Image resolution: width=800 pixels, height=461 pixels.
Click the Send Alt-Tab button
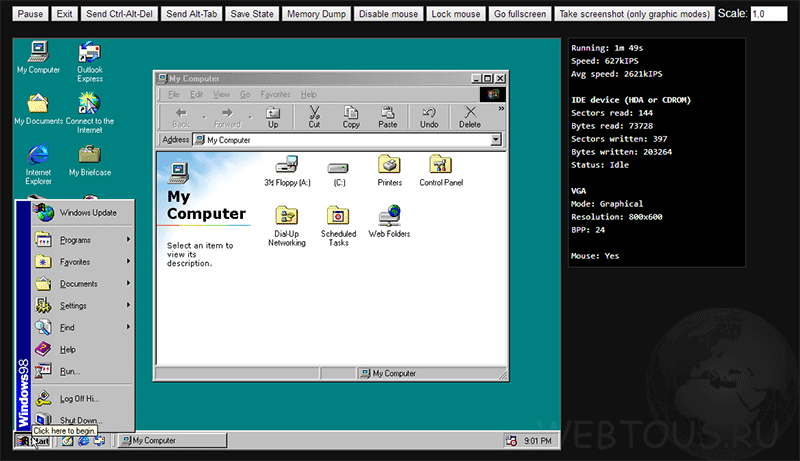(191, 14)
